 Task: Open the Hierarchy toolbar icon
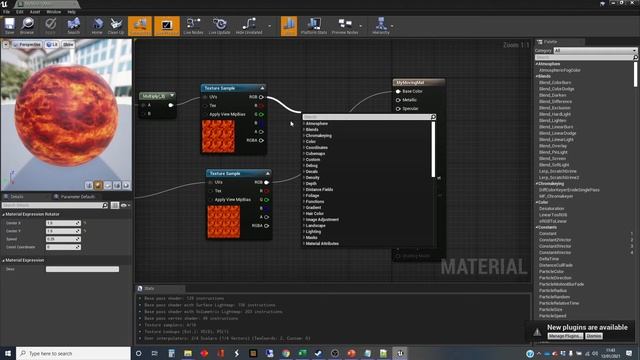pyautogui.click(x=381, y=26)
